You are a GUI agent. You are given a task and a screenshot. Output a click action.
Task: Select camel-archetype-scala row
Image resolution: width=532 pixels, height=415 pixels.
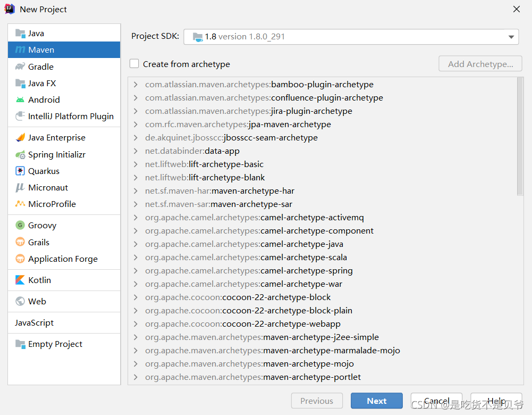322,258
